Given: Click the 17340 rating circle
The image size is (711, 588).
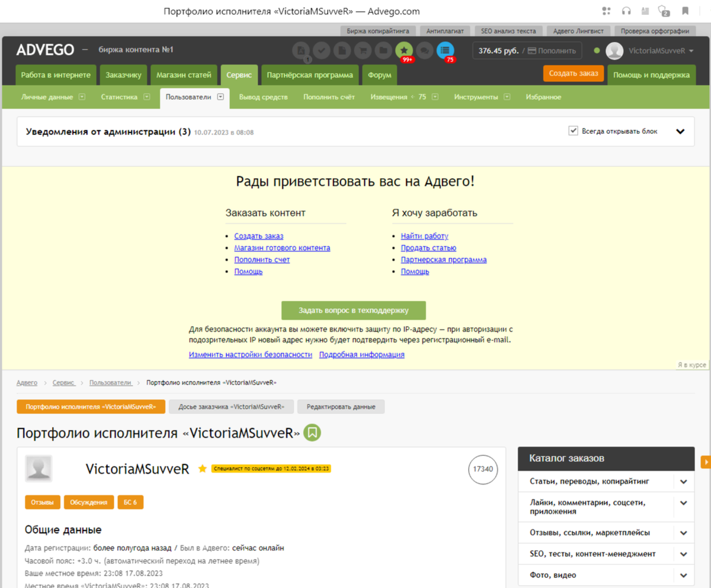Looking at the screenshot, I should coord(483,470).
